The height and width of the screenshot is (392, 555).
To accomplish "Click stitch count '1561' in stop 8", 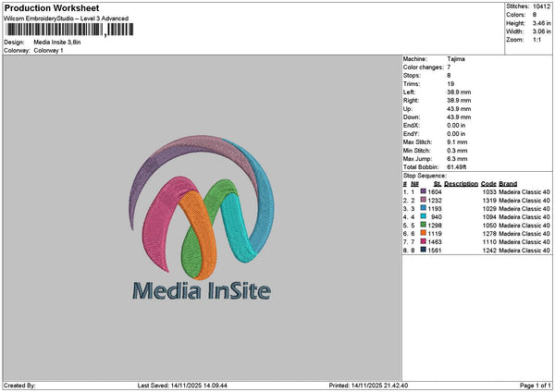I will point(435,251).
